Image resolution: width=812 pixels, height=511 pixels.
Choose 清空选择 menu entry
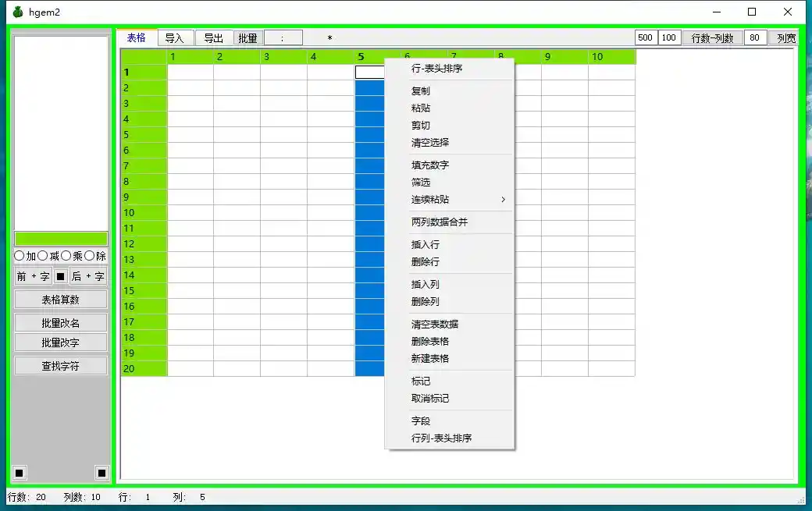click(450, 142)
